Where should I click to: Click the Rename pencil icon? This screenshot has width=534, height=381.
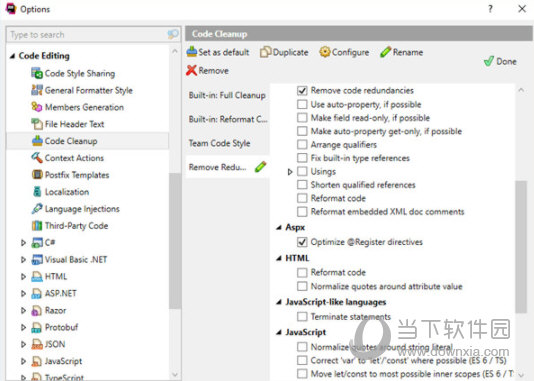386,52
